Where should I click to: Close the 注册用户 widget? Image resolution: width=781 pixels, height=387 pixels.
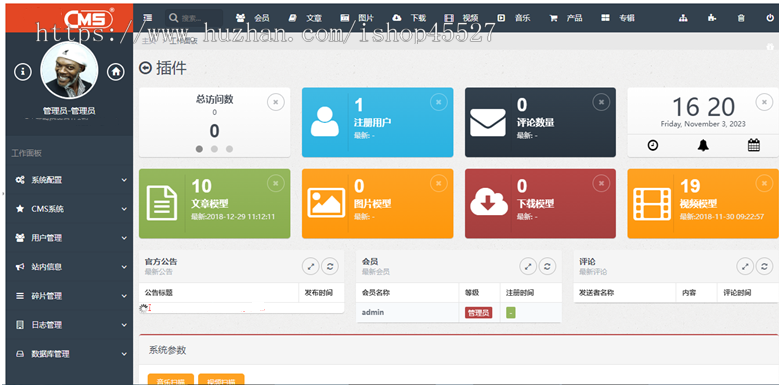(439, 102)
